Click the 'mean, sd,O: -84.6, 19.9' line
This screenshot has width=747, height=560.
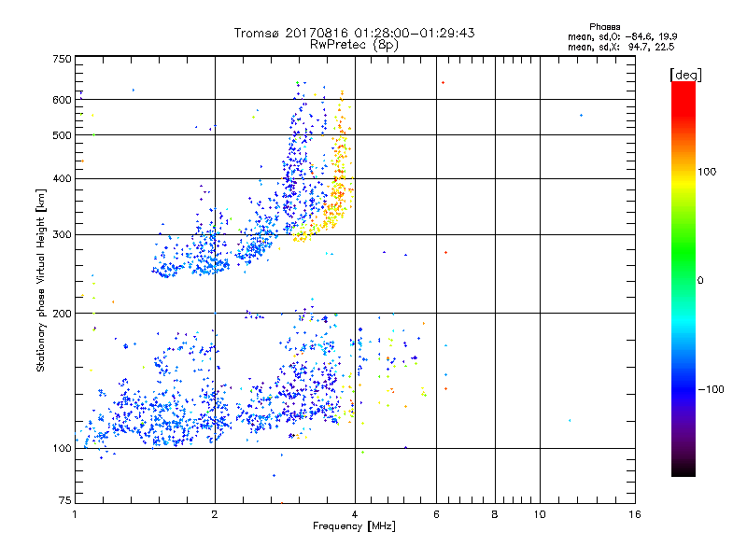(x=622, y=36)
